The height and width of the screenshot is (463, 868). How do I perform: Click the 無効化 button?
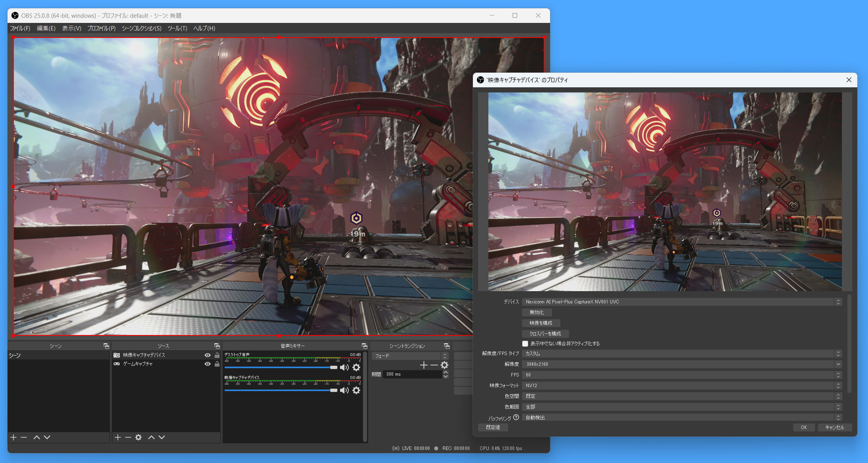(537, 312)
